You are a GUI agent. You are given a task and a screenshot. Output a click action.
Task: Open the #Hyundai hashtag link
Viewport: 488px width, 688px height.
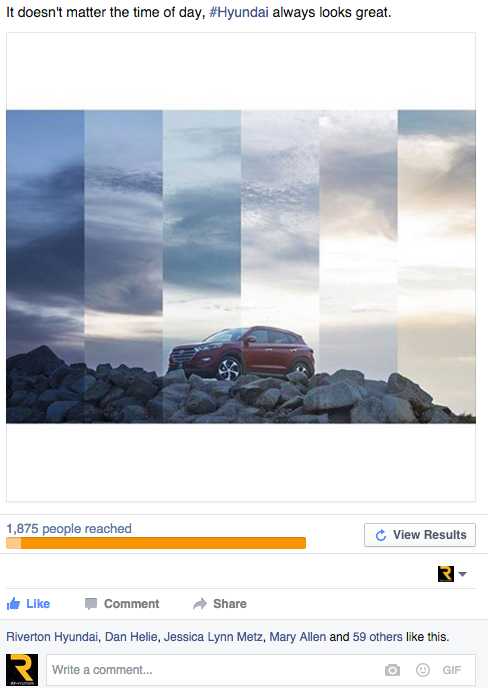[239, 12]
